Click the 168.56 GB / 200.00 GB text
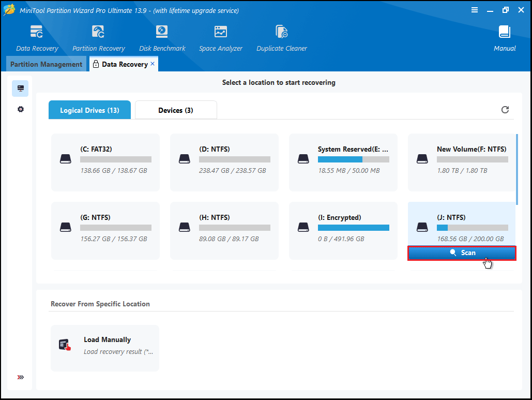The width and height of the screenshot is (532, 400). [x=470, y=239]
